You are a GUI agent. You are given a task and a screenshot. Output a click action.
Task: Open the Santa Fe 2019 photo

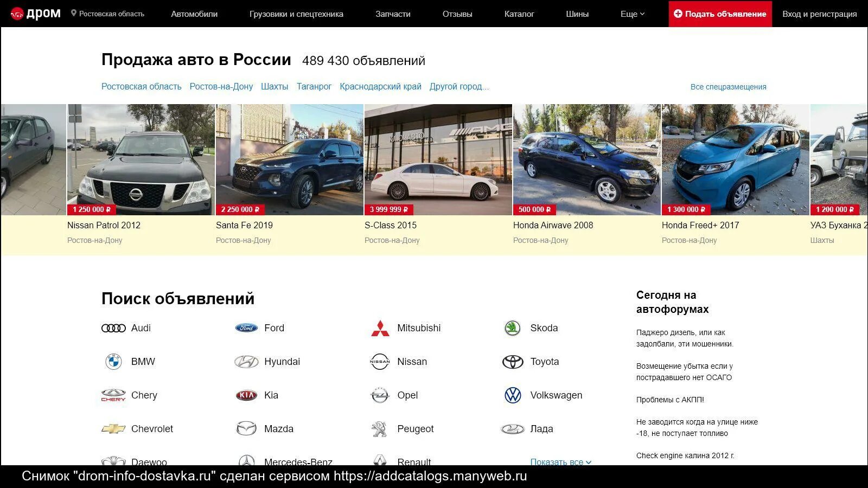pyautogui.click(x=290, y=159)
